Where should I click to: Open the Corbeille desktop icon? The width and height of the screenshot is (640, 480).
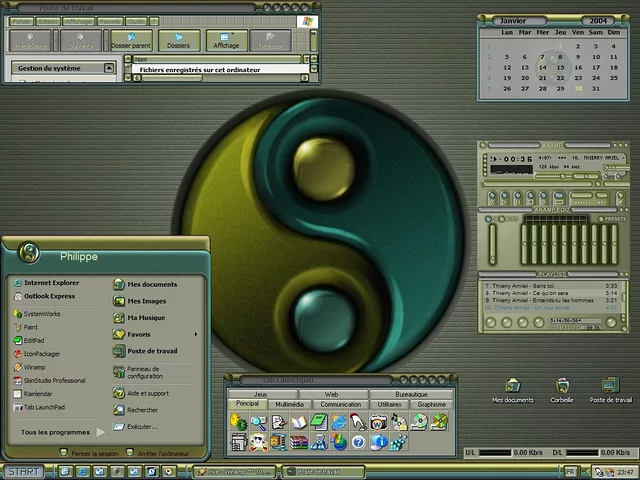coord(562,387)
